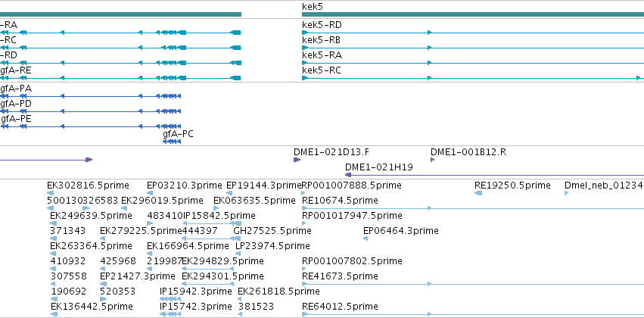Select the EK261818.5prime label
The width and height of the screenshot is (644, 318).
pos(279,291)
